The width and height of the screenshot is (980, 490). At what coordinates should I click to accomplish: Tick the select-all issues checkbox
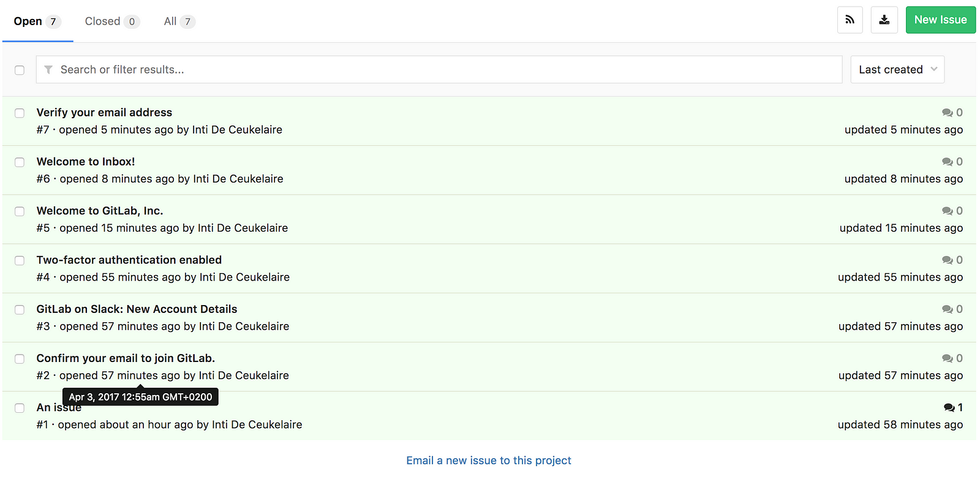coord(20,70)
